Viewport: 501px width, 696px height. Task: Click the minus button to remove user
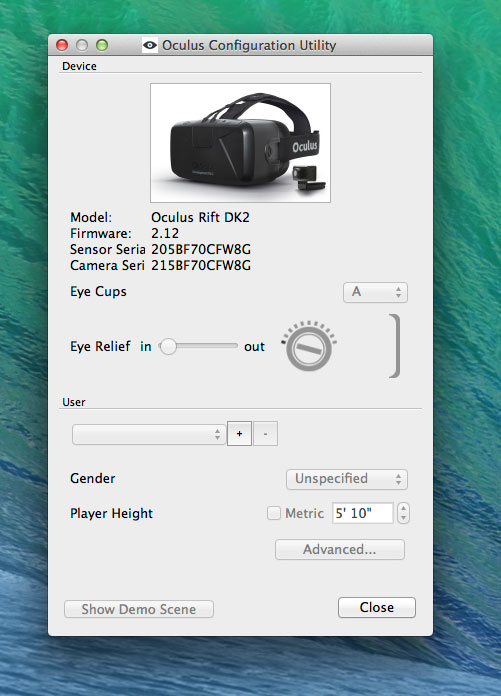pyautogui.click(x=265, y=434)
